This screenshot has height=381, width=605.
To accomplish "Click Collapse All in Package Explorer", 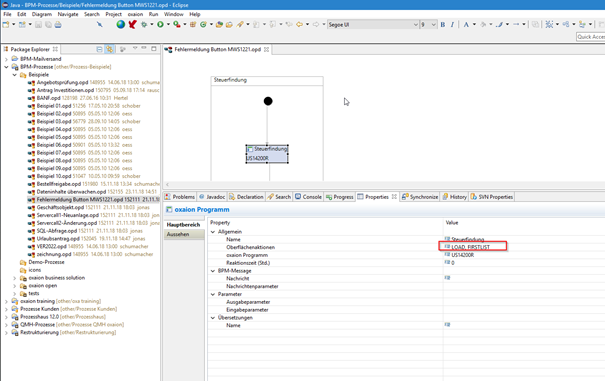I will pos(99,49).
